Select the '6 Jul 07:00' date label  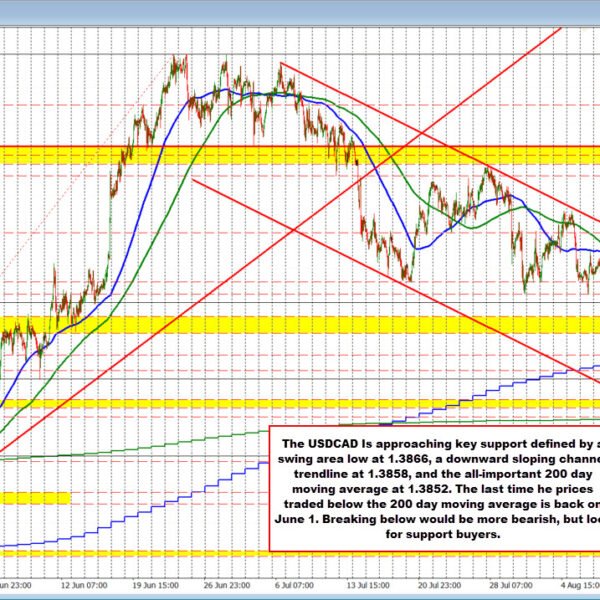[294, 585]
